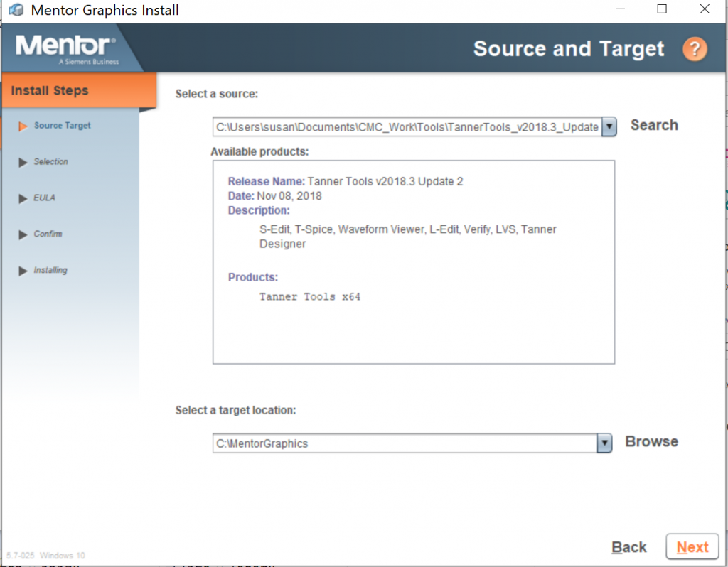Viewport: 728px width, 567px height.
Task: Click the Back button
Action: click(x=628, y=547)
